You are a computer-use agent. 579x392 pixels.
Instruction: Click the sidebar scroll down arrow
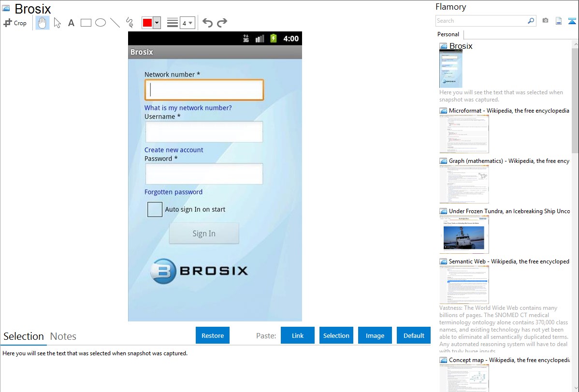pos(575,388)
